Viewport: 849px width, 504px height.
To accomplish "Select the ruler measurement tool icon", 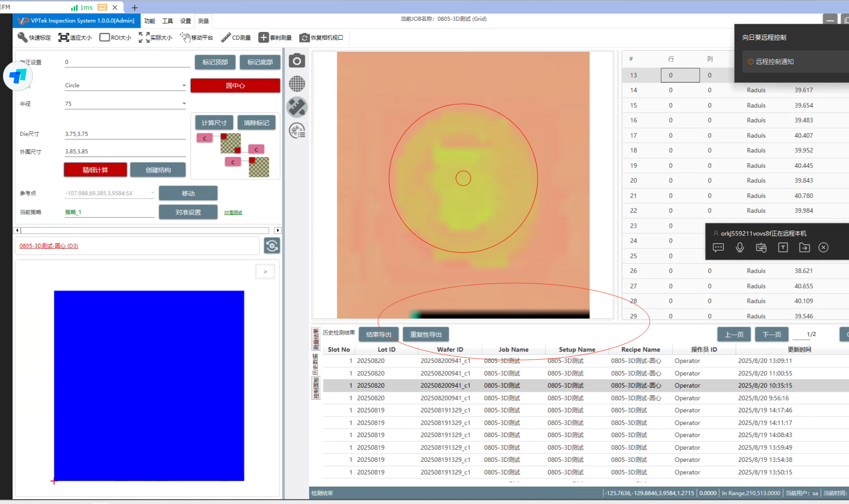I will tap(297, 107).
